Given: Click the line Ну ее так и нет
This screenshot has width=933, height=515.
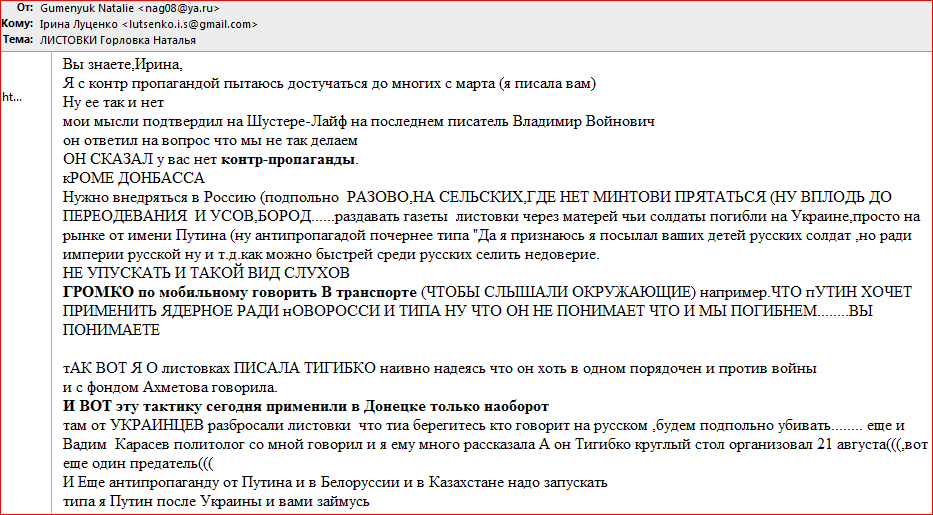Looking at the screenshot, I should pyautogui.click(x=113, y=102).
